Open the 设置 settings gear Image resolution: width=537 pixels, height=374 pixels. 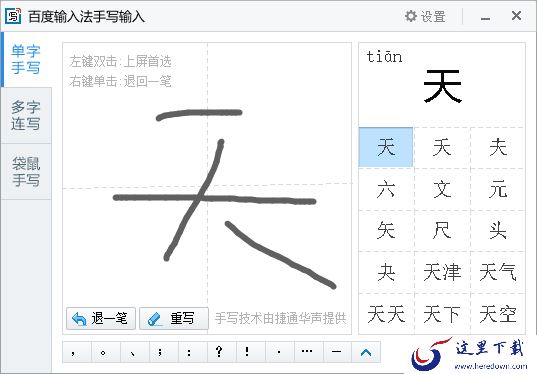425,16
